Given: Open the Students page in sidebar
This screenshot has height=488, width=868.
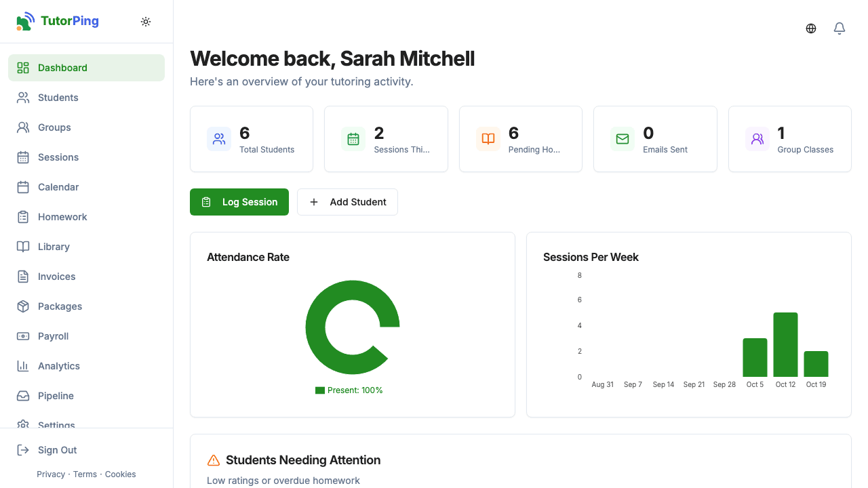Looking at the screenshot, I should click(86, 98).
